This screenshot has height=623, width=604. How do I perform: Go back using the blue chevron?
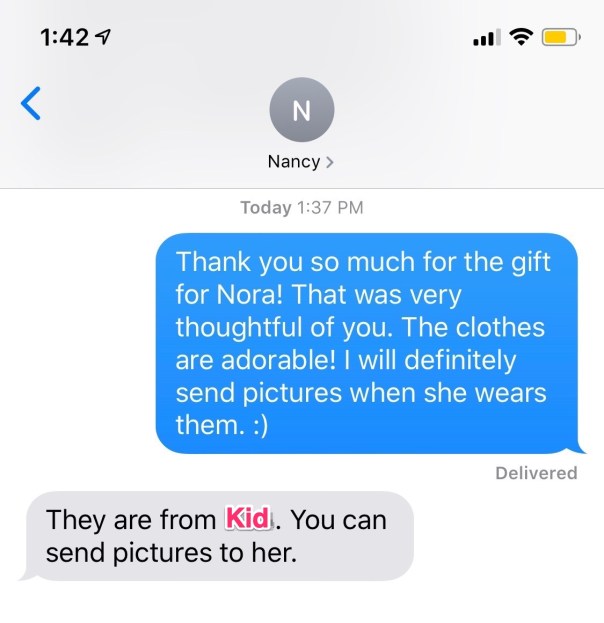point(31,103)
